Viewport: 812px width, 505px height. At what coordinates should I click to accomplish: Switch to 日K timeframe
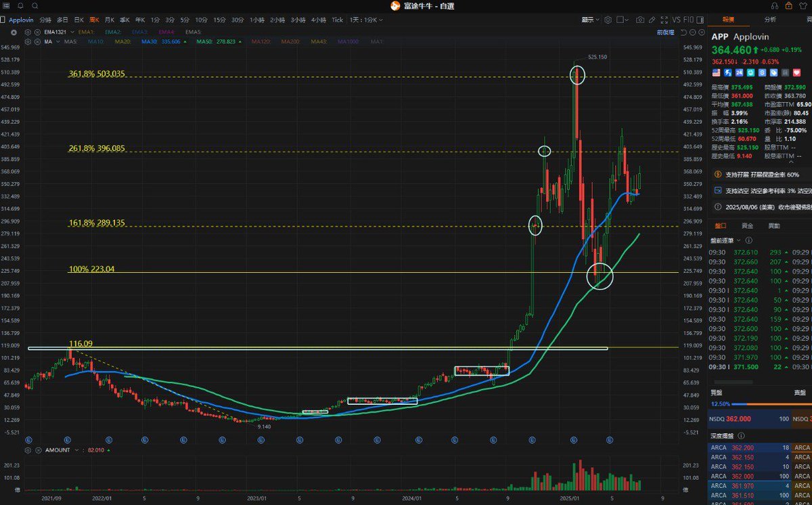[x=79, y=20]
